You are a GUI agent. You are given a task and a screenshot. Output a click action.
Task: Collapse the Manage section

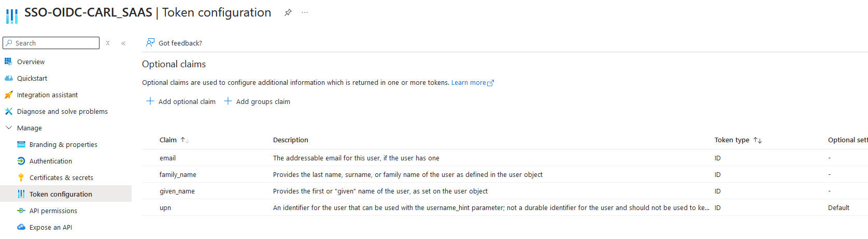9,128
